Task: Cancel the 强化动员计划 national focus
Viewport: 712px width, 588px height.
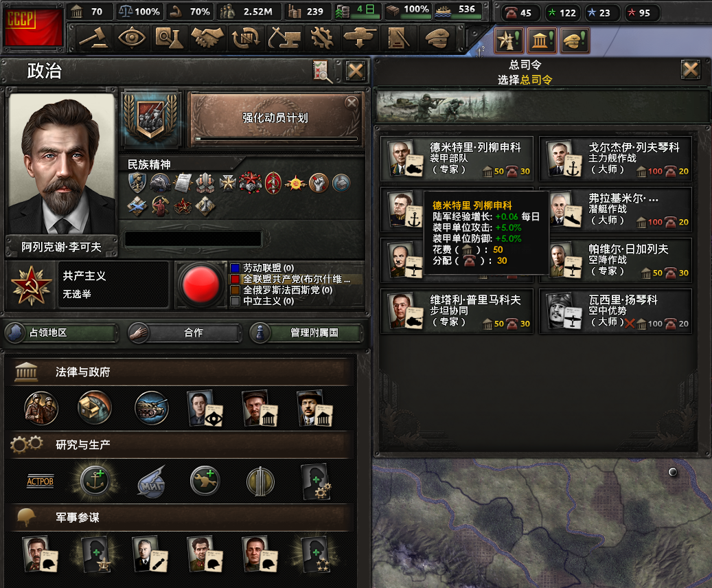Action: click(x=351, y=103)
